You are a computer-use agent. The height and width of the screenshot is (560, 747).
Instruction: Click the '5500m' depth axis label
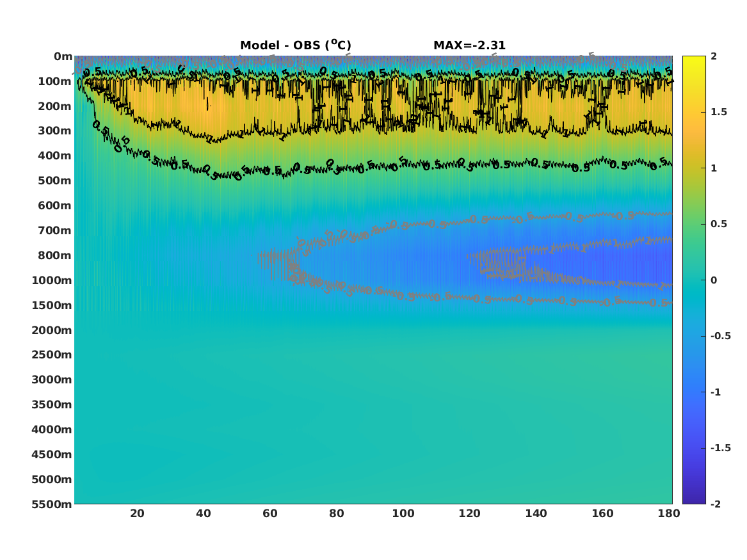[x=52, y=504]
